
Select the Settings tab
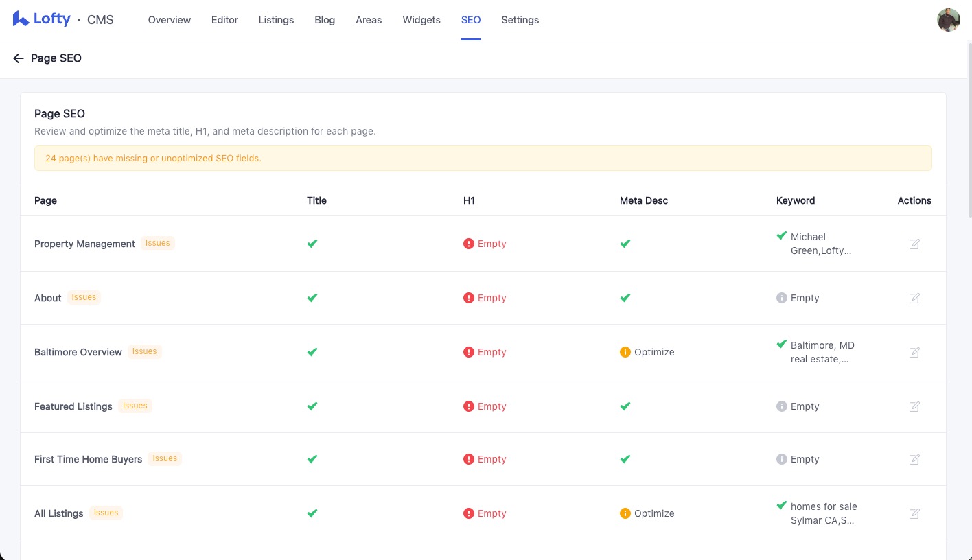pos(520,20)
